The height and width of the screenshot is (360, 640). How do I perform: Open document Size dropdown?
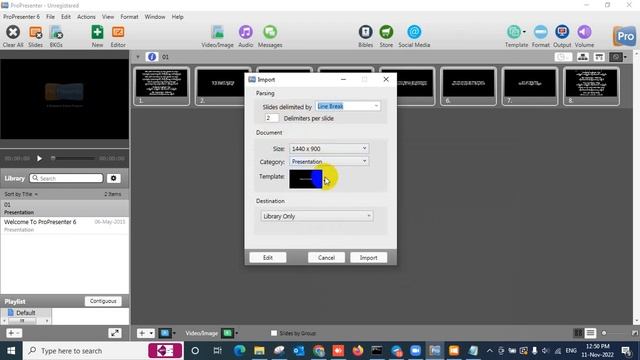click(329, 149)
